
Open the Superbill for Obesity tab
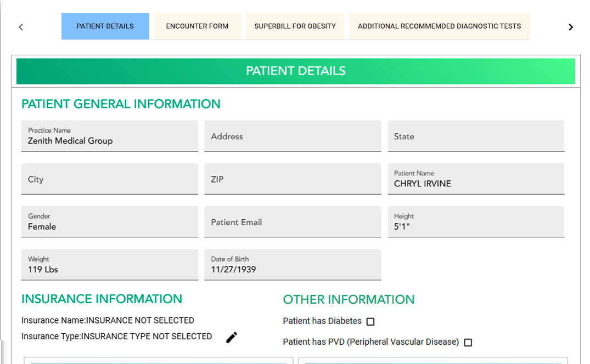pos(295,26)
